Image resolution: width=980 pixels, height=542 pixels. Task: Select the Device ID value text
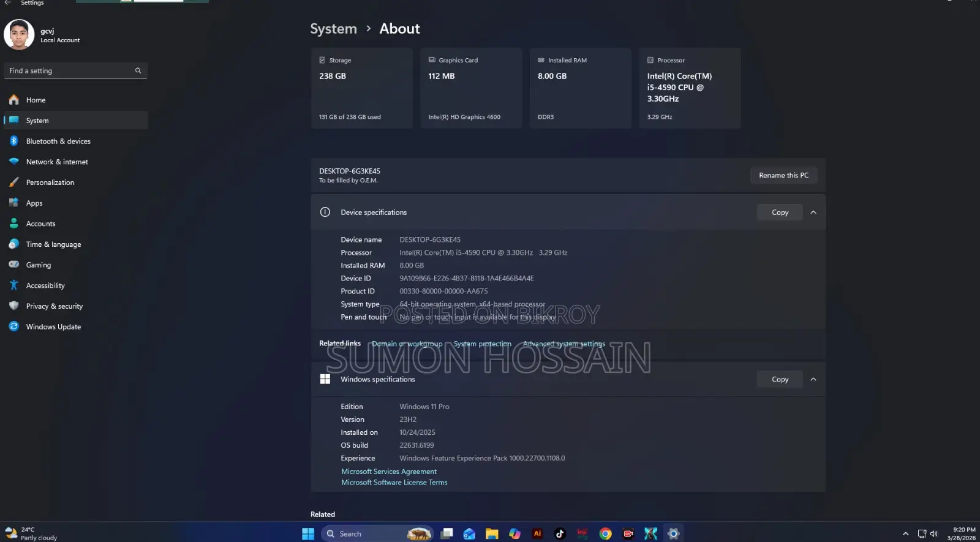467,278
